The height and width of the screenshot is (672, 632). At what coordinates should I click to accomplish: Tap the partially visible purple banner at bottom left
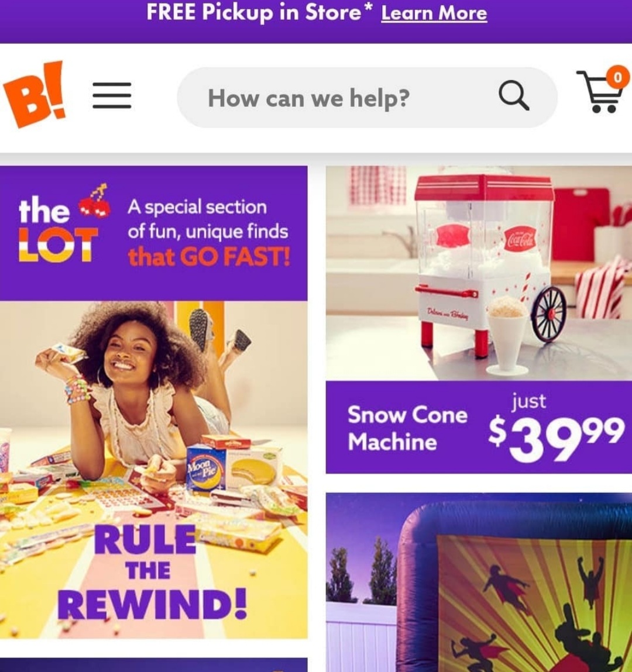click(x=153, y=665)
